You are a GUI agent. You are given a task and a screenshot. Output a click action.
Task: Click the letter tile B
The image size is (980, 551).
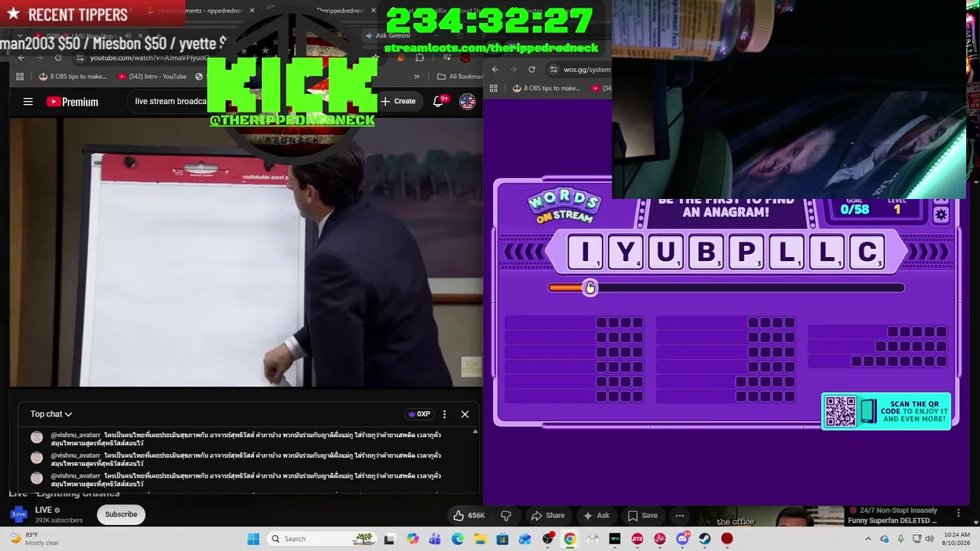[706, 252]
